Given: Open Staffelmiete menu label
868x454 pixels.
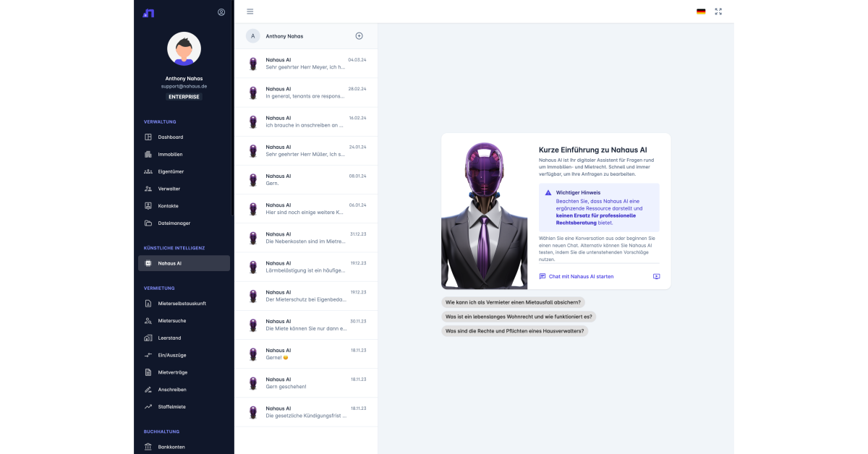Looking at the screenshot, I should click(x=172, y=406).
